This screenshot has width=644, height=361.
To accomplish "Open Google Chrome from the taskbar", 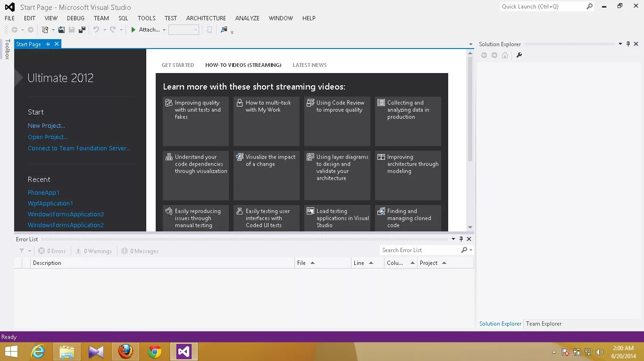I will pyautogui.click(x=155, y=352).
